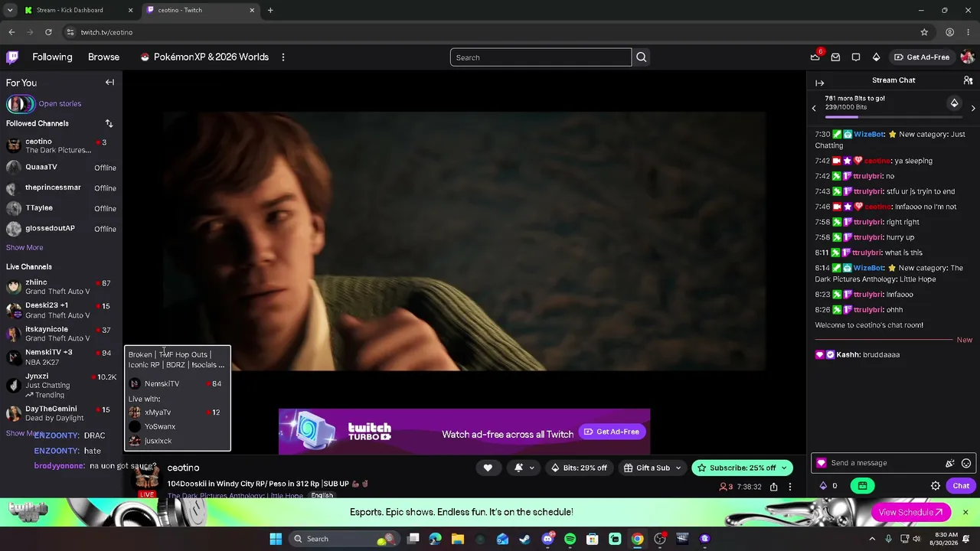The width and height of the screenshot is (980, 551).
Task: Close the esports promo banner
Action: pos(965,512)
